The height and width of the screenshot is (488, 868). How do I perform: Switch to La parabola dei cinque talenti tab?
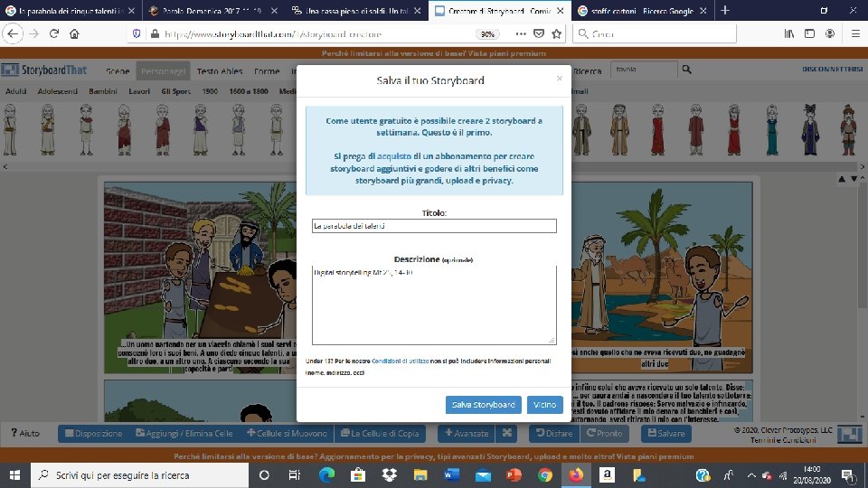(x=71, y=11)
